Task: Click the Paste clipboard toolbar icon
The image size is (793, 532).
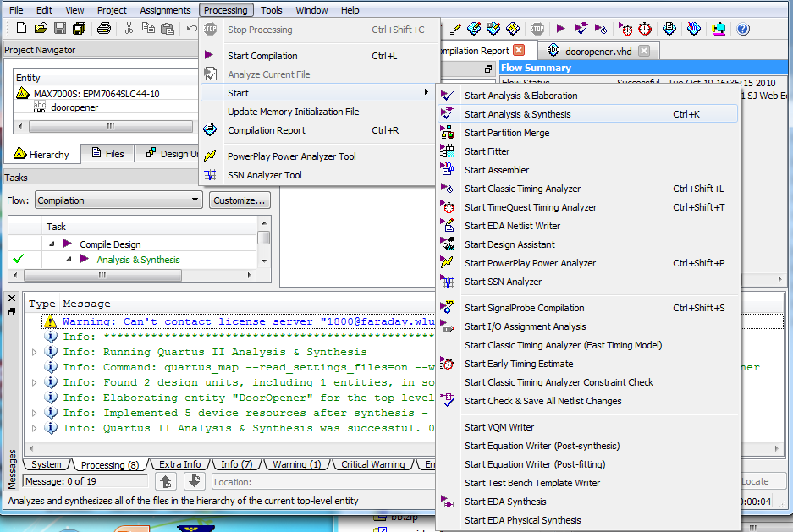Action: point(167,28)
